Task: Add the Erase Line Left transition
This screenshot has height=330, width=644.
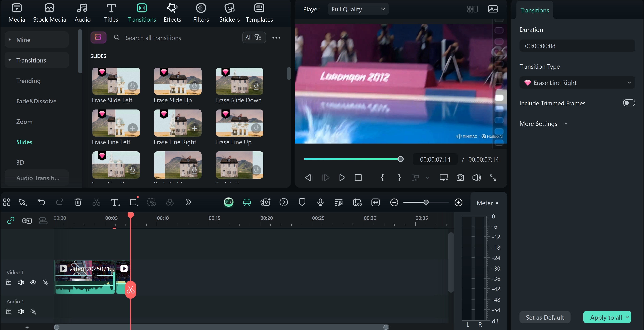Action: tap(133, 128)
